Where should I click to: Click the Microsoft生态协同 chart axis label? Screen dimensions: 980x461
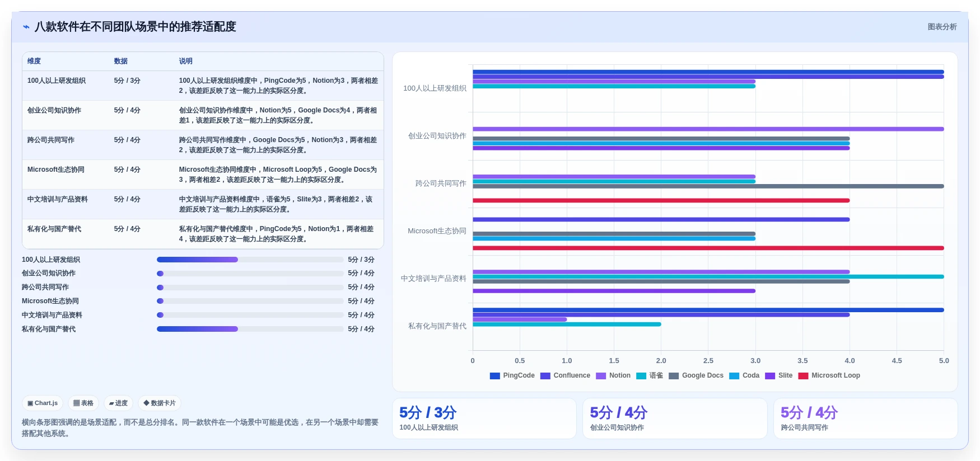(x=437, y=231)
